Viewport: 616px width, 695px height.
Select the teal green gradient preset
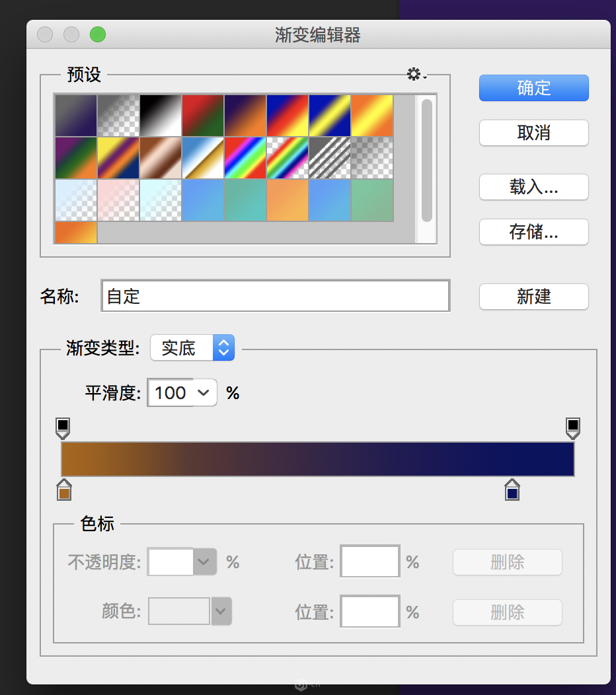click(x=245, y=200)
